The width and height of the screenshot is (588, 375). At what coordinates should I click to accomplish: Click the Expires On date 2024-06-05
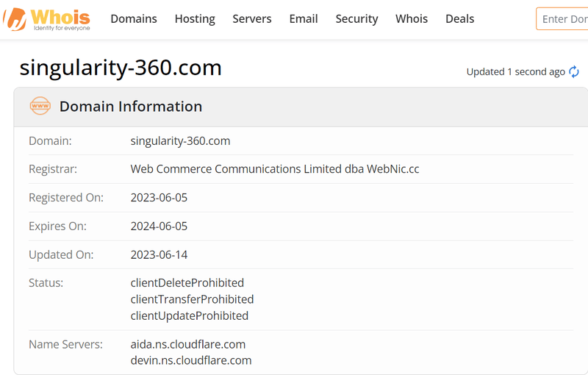[x=159, y=226]
